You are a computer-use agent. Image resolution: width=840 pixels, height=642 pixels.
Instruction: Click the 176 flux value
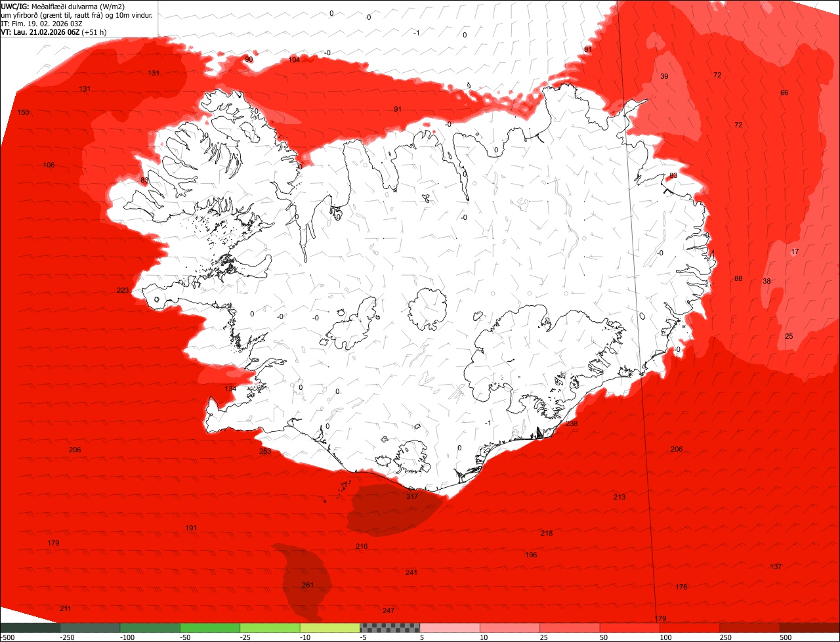pyautogui.click(x=682, y=587)
